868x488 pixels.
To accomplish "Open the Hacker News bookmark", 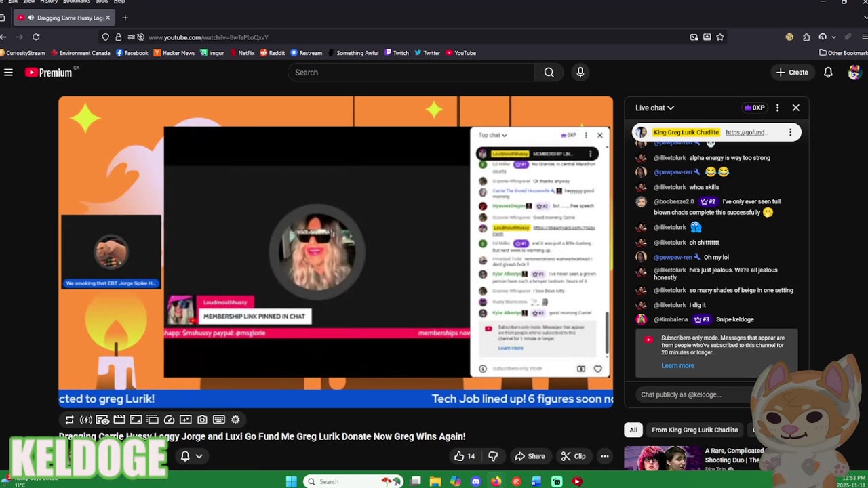I will (174, 53).
